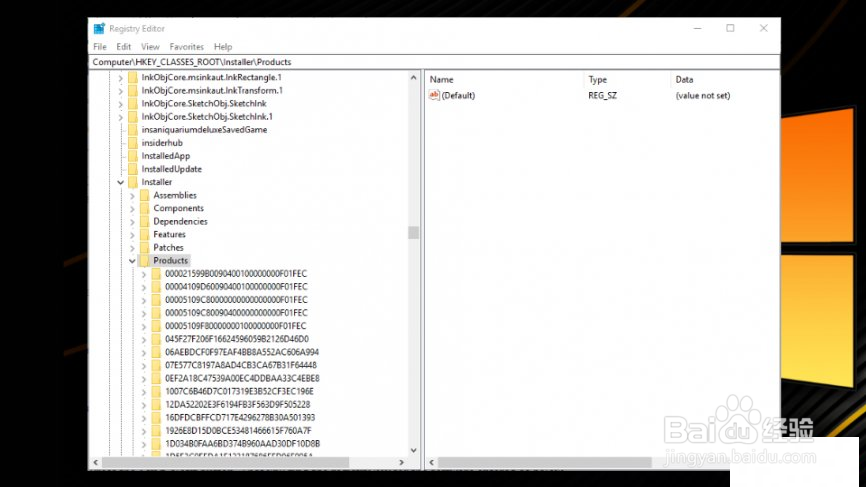This screenshot has width=866, height=487.
Task: Open the Help menu
Action: (223, 47)
